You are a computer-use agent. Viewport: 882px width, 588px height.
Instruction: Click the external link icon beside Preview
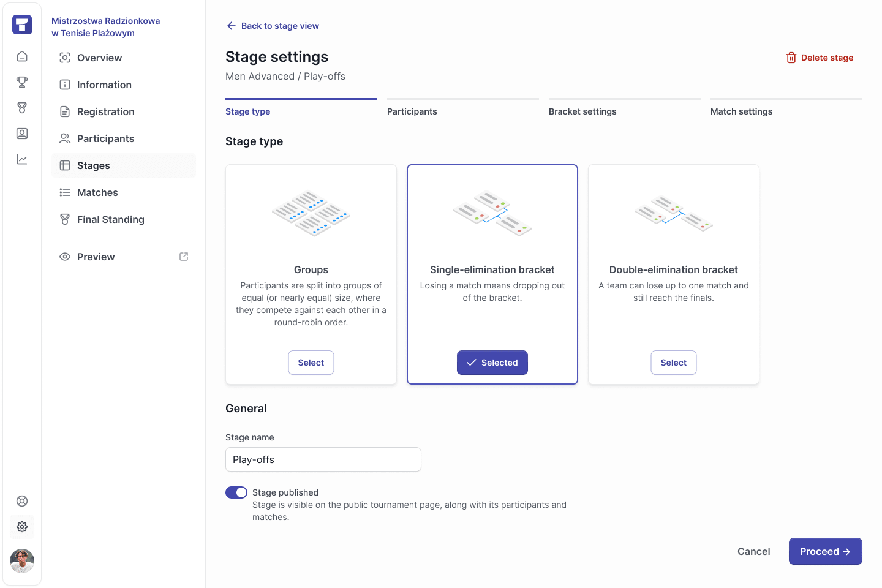pyautogui.click(x=184, y=257)
